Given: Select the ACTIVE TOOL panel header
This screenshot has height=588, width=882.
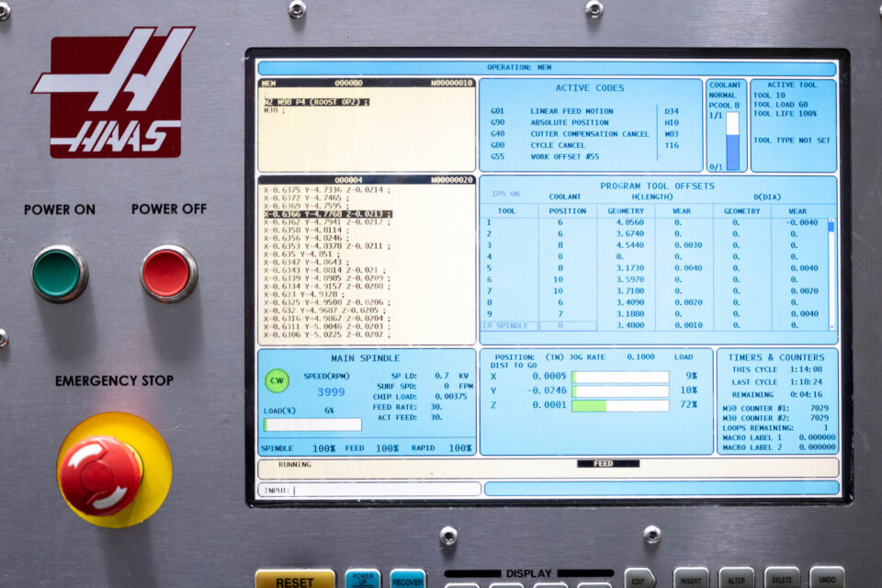Looking at the screenshot, I should tap(792, 85).
